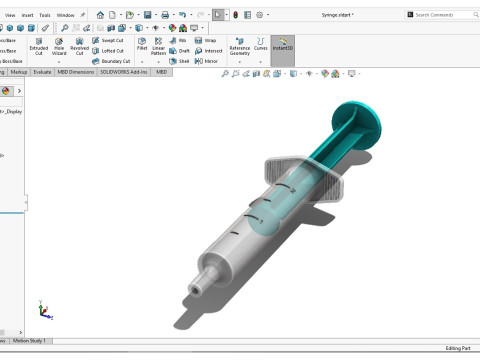The height and width of the screenshot is (360, 480).
Task: Expand the Undo history dropdown arrow
Action: pos(191,15)
